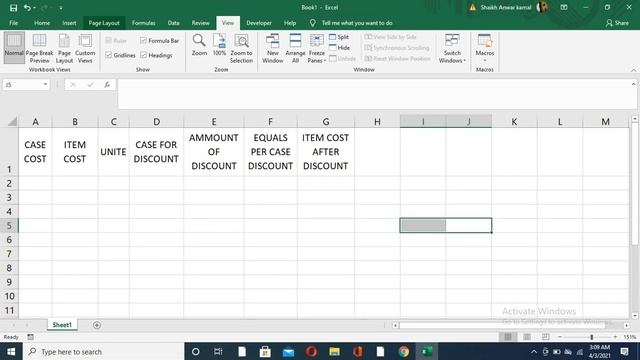The height and width of the screenshot is (360, 640).
Task: Click the Select All corner triangle
Action: pyautogui.click(x=12, y=121)
